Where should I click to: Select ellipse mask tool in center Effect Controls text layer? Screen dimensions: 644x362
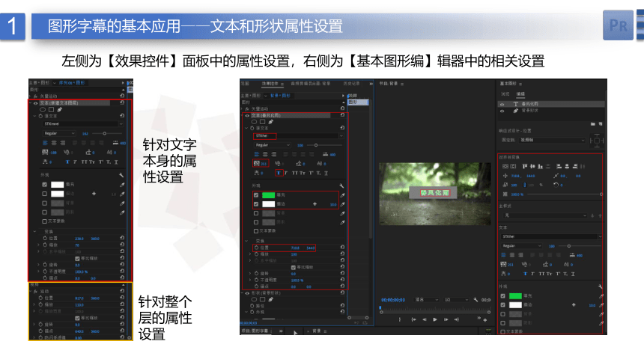(x=254, y=122)
